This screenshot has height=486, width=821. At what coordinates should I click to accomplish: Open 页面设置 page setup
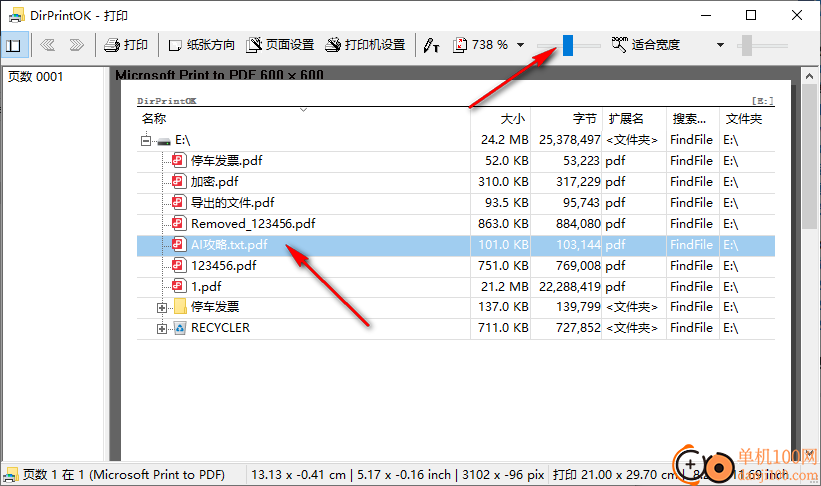(x=280, y=45)
